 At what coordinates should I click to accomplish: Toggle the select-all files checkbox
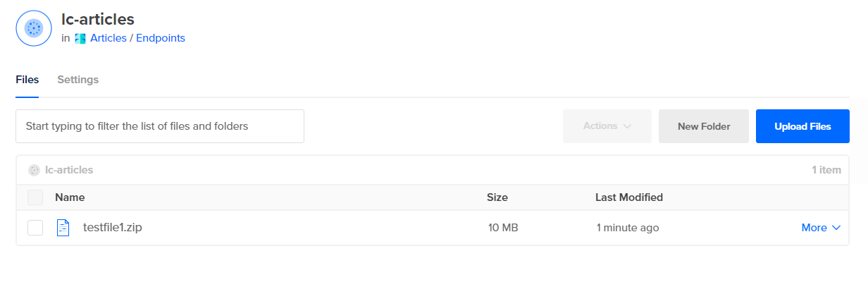coord(35,197)
